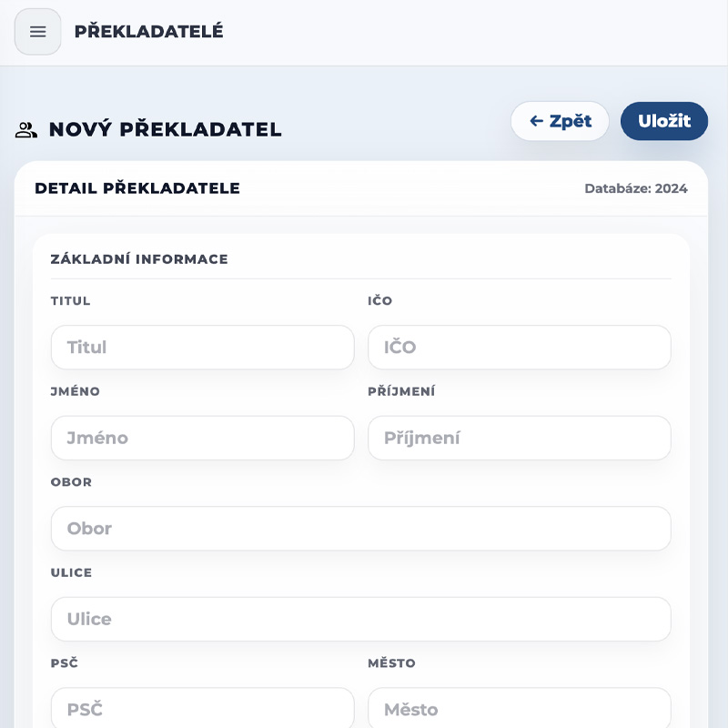Open the hamburger menu
The height and width of the screenshot is (728, 728).
click(x=37, y=32)
